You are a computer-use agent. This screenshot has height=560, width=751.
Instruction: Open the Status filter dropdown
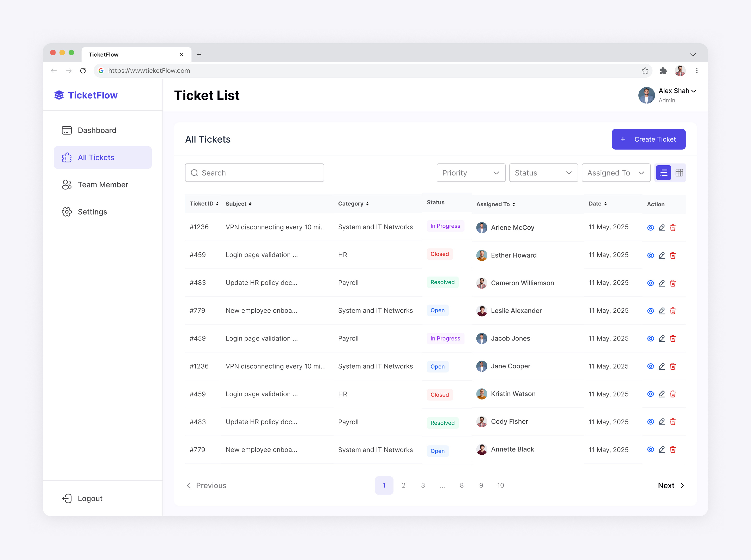(543, 173)
